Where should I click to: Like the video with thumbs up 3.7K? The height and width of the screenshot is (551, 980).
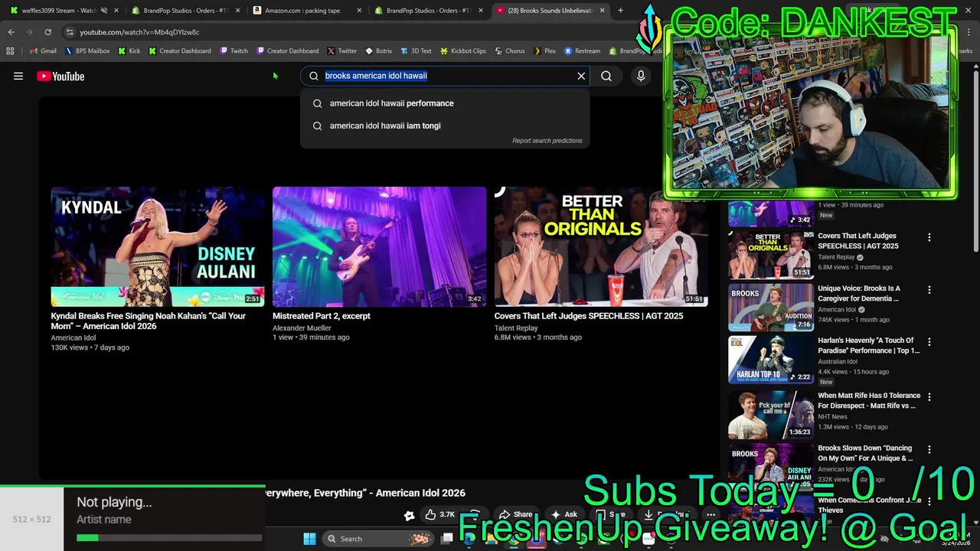(440, 514)
